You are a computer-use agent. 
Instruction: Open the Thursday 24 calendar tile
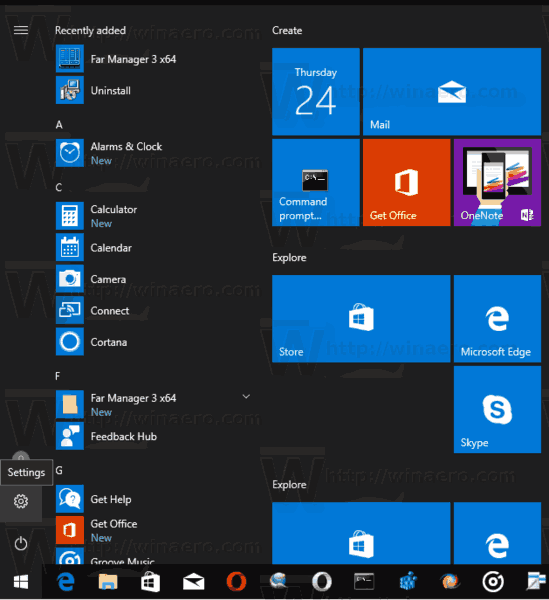[316, 91]
